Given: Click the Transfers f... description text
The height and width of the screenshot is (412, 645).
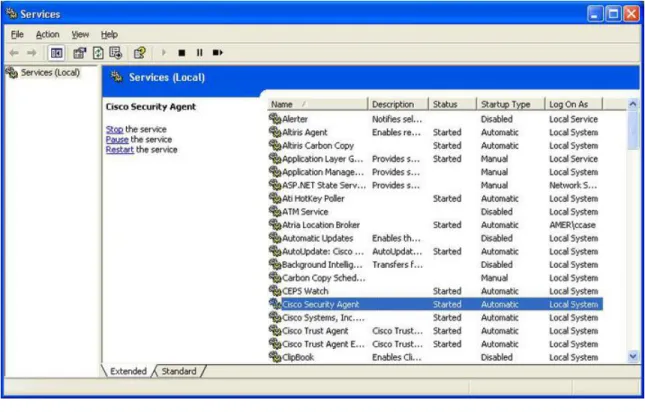Looking at the screenshot, I should (397, 265).
